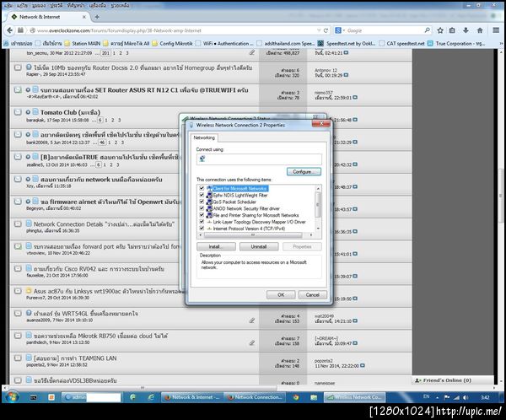Toggle File and Printer Sharing checkbox
Image resolution: width=506 pixels, height=420 pixels.
pos(202,215)
